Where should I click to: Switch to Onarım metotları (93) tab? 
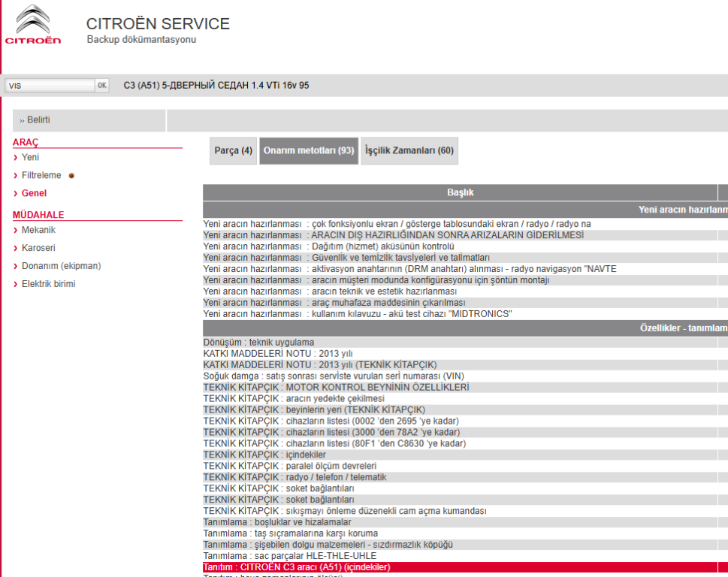pos(309,151)
